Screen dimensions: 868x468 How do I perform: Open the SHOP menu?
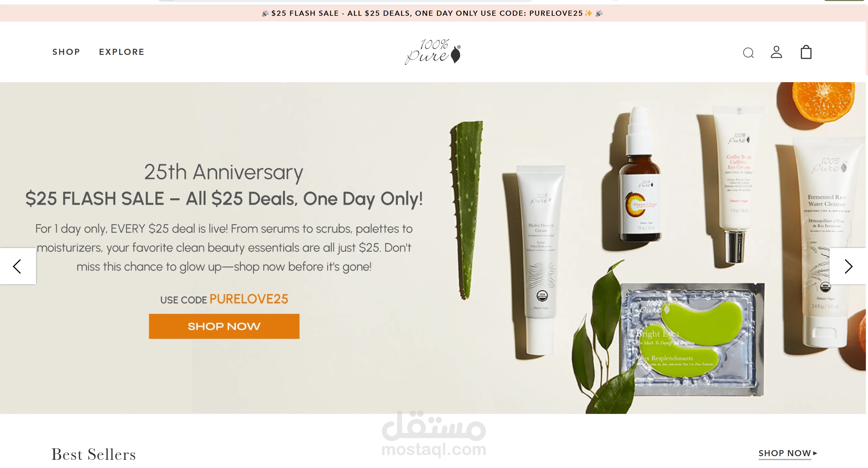66,52
